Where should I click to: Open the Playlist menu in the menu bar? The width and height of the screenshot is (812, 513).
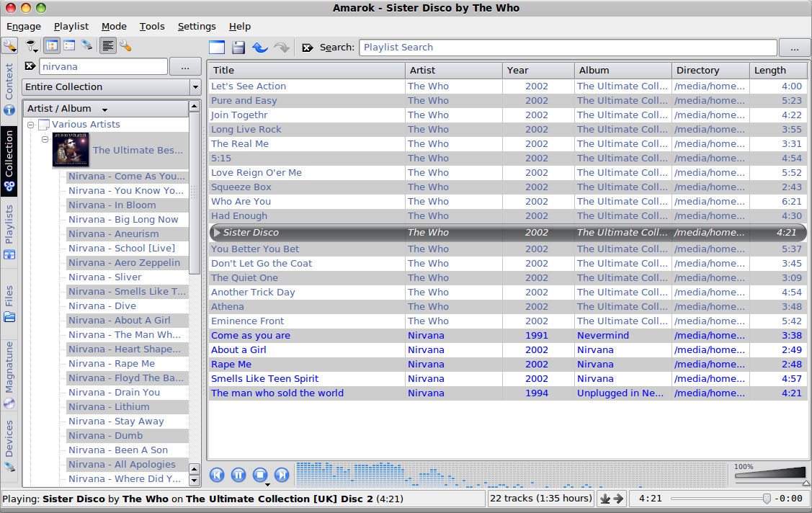pyautogui.click(x=71, y=27)
